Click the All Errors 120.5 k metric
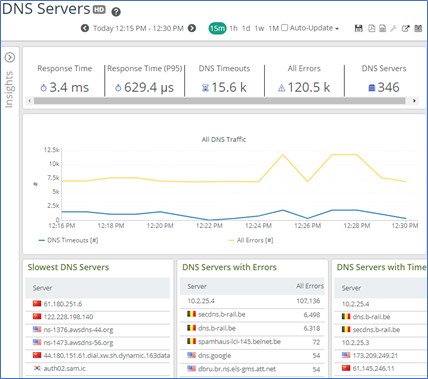Image resolution: width=428 pixels, height=379 pixels. point(304,88)
